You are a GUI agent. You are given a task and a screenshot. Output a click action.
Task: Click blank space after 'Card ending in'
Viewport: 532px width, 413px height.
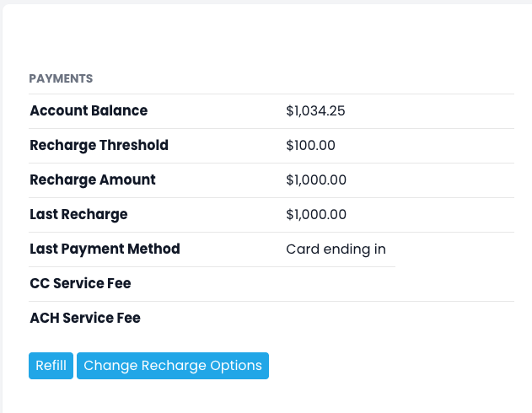(x=455, y=249)
